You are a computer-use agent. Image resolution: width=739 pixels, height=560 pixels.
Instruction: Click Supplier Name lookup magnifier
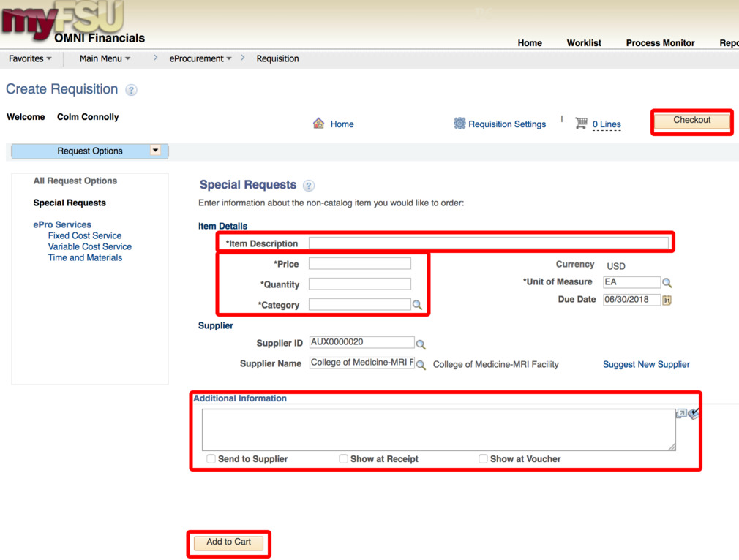coord(421,365)
